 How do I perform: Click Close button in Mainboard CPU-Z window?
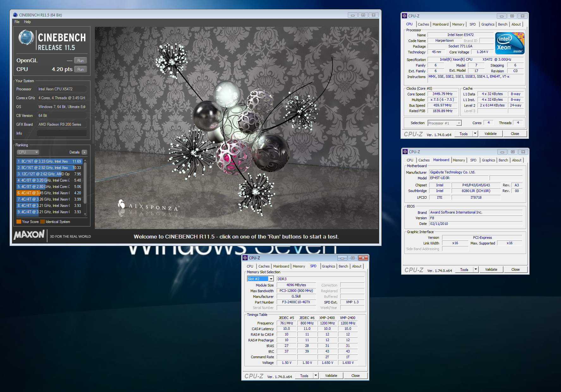pyautogui.click(x=515, y=269)
